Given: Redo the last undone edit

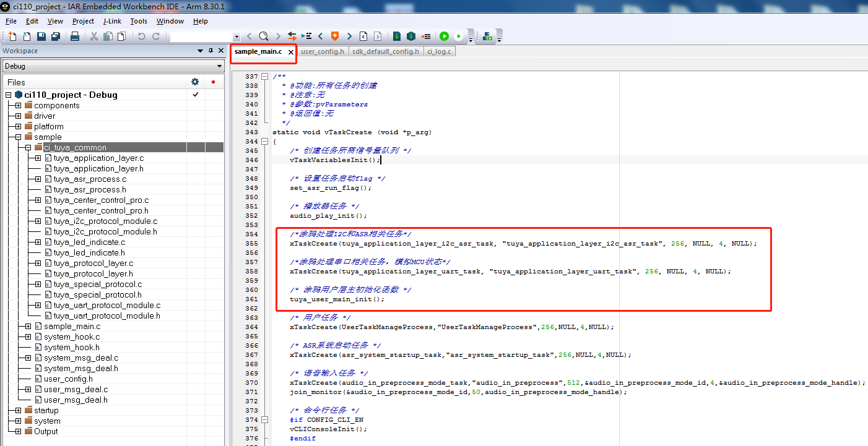Looking at the screenshot, I should tap(155, 36).
